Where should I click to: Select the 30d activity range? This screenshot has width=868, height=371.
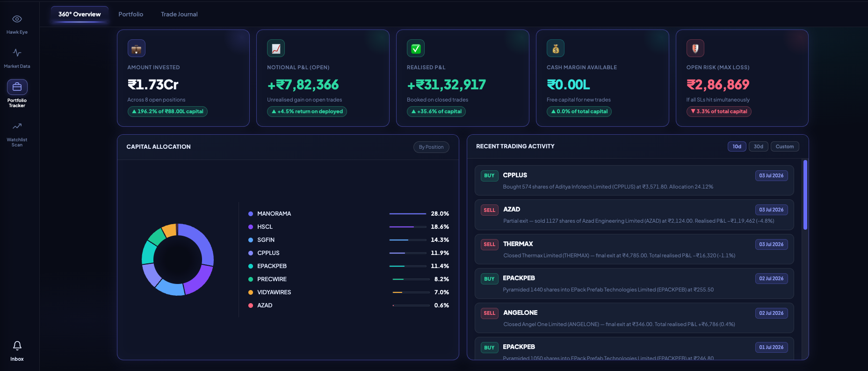(759, 146)
